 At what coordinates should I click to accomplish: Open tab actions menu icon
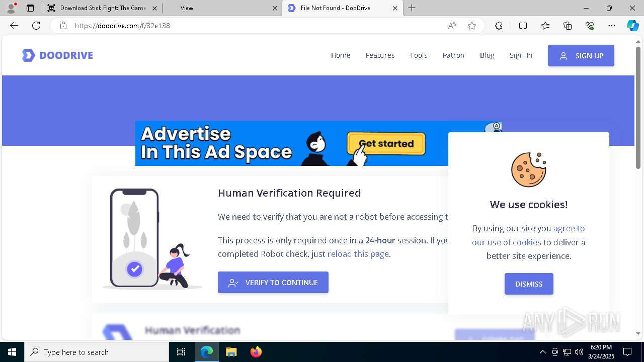pyautogui.click(x=30, y=8)
